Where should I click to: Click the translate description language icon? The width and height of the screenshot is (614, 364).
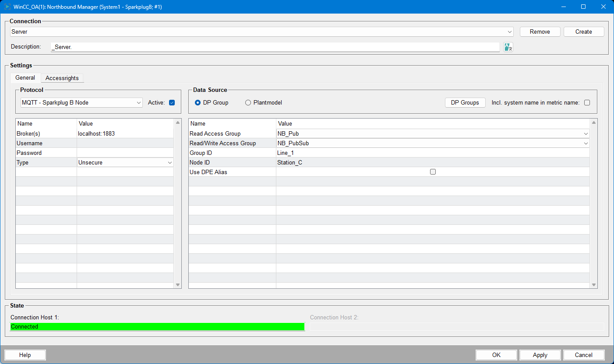tap(508, 47)
